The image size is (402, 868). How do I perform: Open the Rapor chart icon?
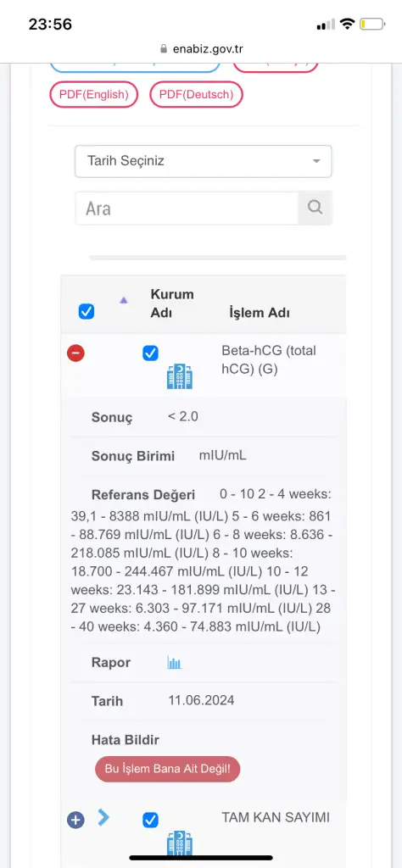coord(175,663)
